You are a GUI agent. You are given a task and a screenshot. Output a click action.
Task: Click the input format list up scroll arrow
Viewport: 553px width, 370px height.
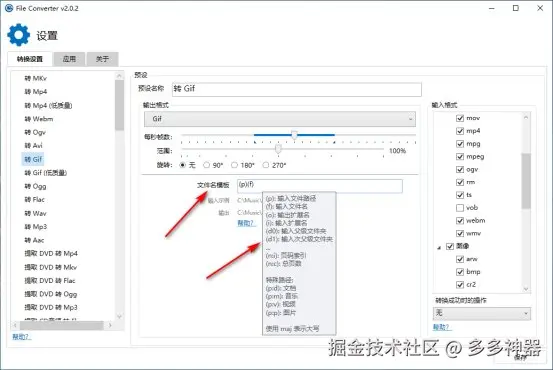point(526,117)
